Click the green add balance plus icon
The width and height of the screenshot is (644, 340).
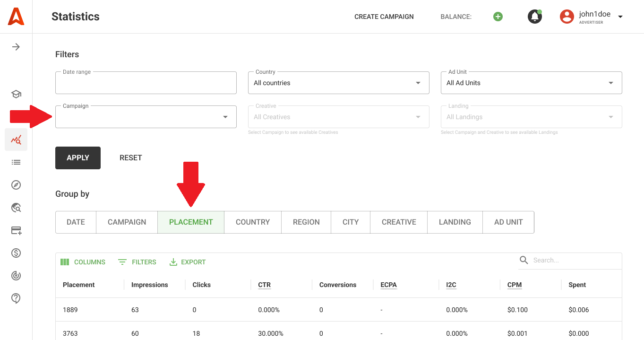[x=498, y=17]
